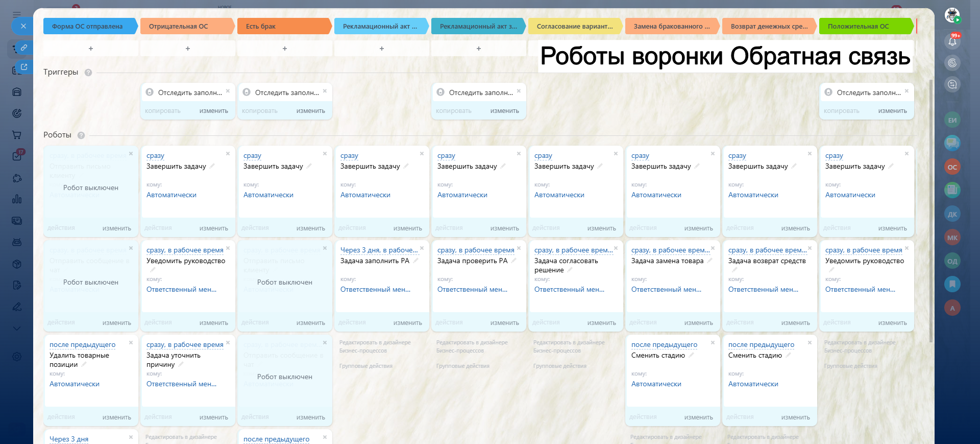The width and height of the screenshot is (980, 444).
Task: Select the 'Форма ОС отправлена' stage
Action: 91,26
